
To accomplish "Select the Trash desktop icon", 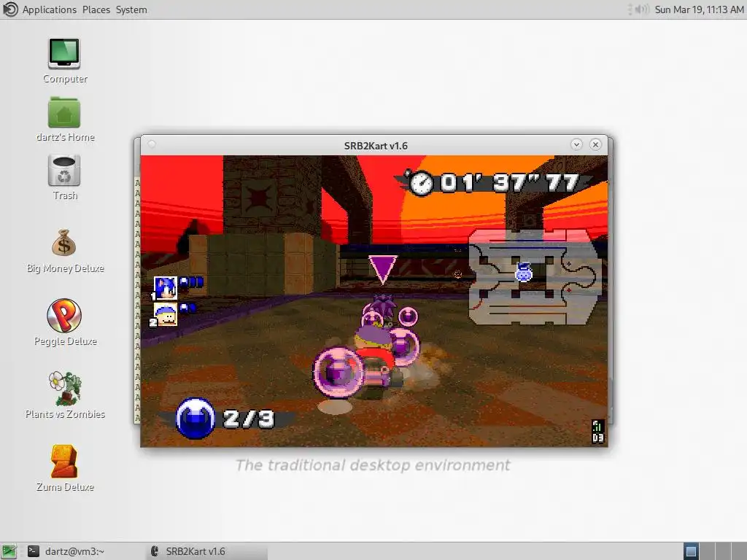I will point(65,178).
